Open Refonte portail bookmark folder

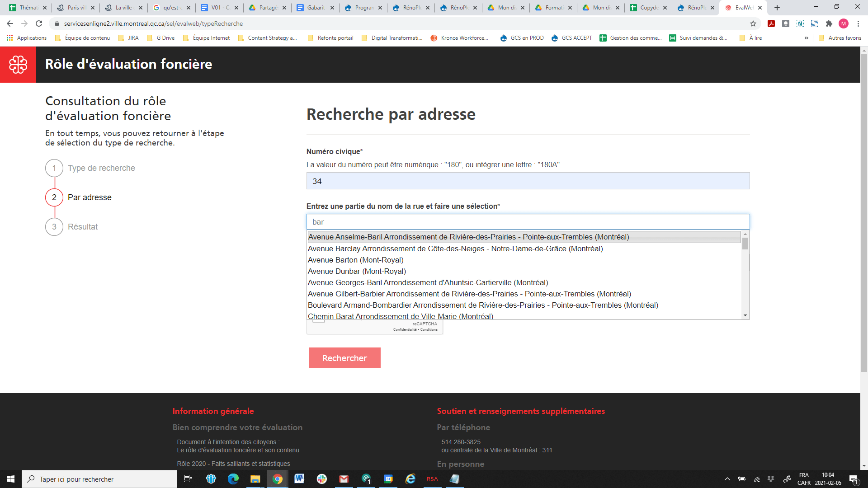pos(330,38)
